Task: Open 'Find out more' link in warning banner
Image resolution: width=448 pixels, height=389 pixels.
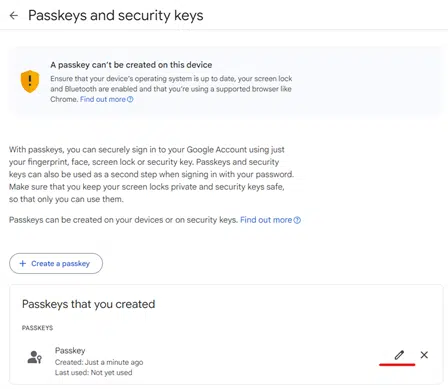Action: [x=103, y=99]
